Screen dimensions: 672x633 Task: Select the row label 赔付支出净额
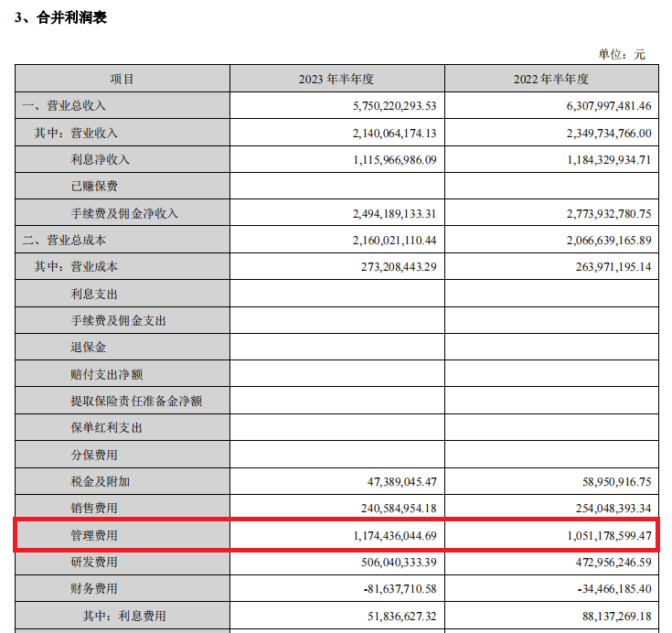click(x=106, y=374)
